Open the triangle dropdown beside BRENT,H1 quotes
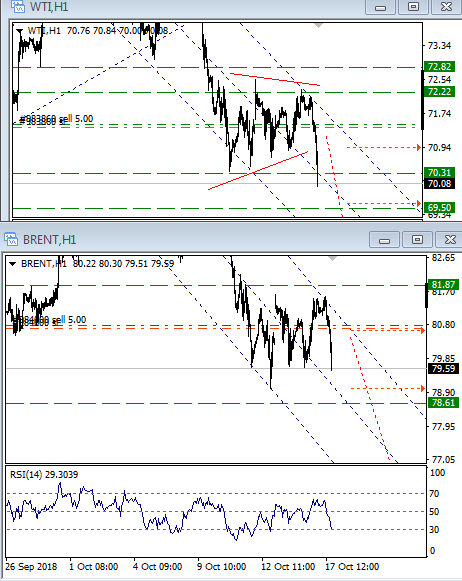 (x=13, y=264)
